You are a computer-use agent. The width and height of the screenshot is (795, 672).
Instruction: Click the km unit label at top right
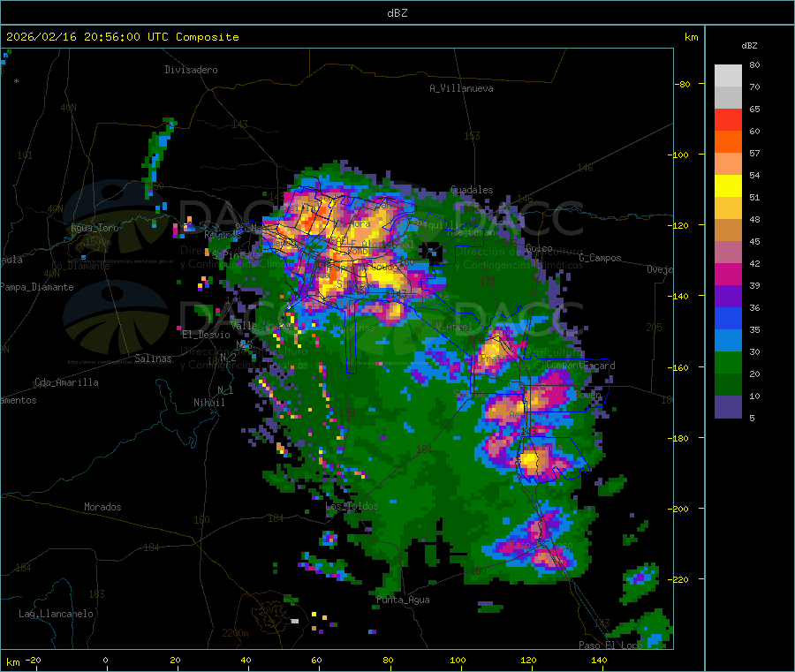[x=691, y=37]
